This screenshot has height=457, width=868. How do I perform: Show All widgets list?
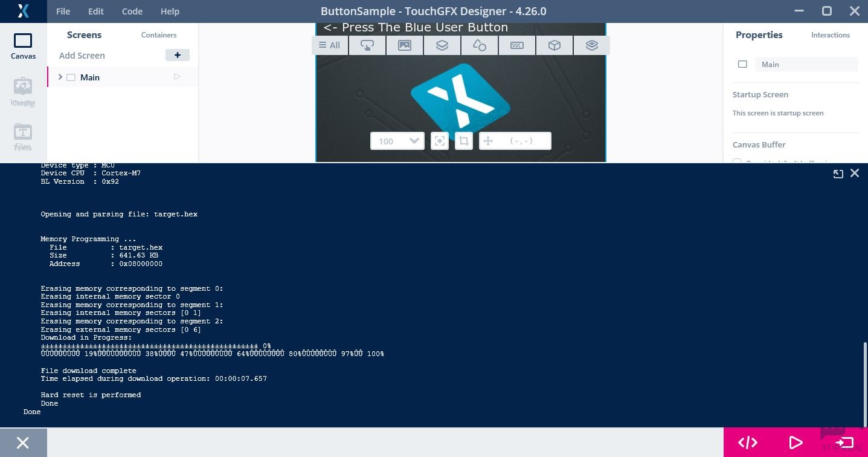pos(330,45)
